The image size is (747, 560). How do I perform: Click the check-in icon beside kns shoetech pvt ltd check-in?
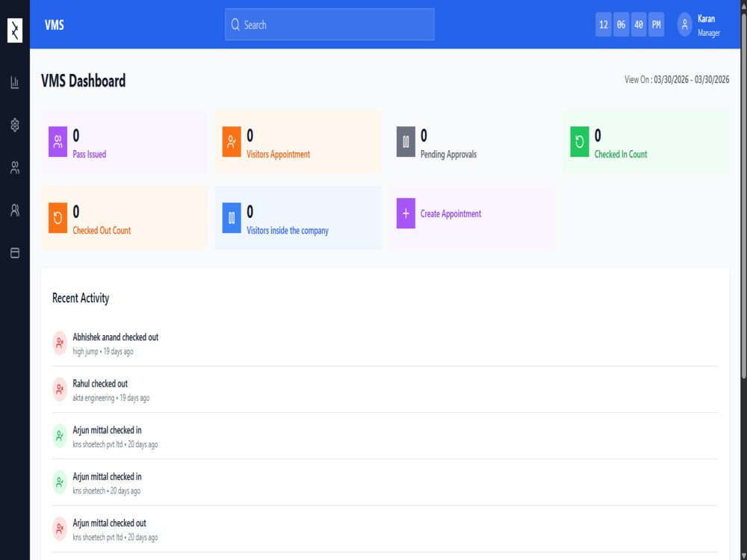coord(60,436)
